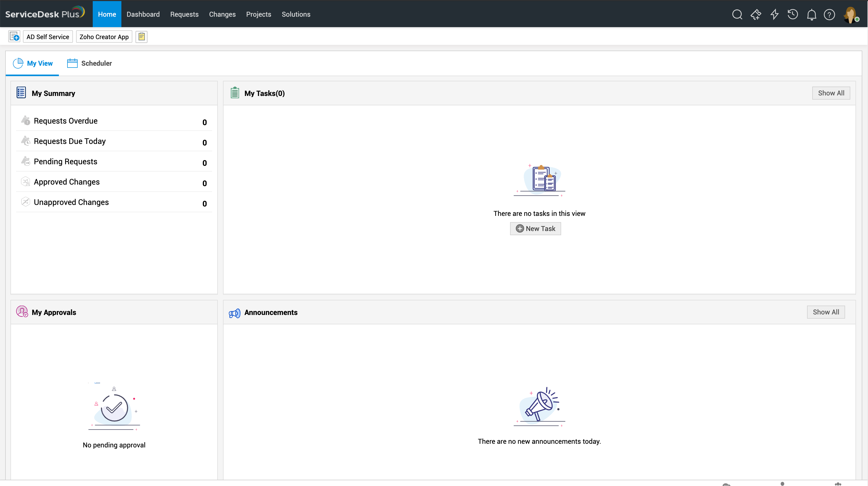The width and height of the screenshot is (868, 486).
Task: Open the Requests menu
Action: (x=184, y=14)
